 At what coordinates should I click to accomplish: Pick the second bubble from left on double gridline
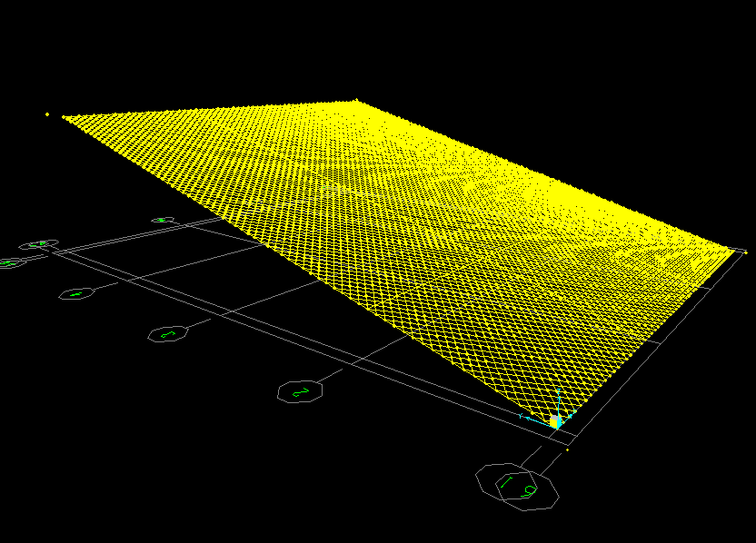(39, 244)
